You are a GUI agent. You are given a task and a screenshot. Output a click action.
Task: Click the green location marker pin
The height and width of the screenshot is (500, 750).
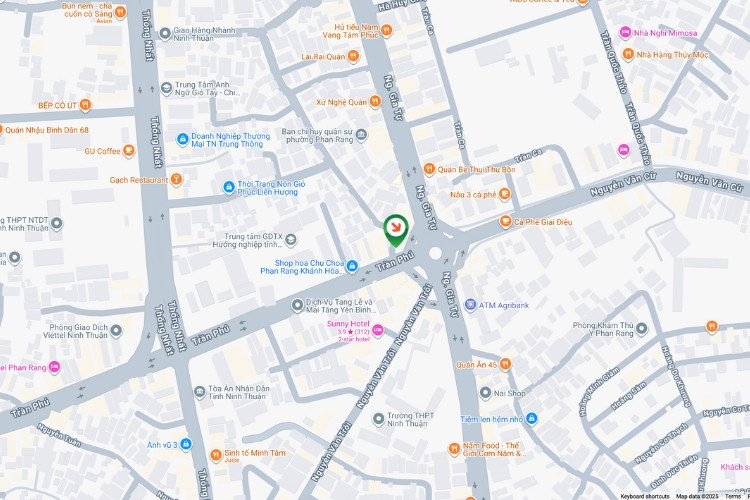(x=396, y=231)
